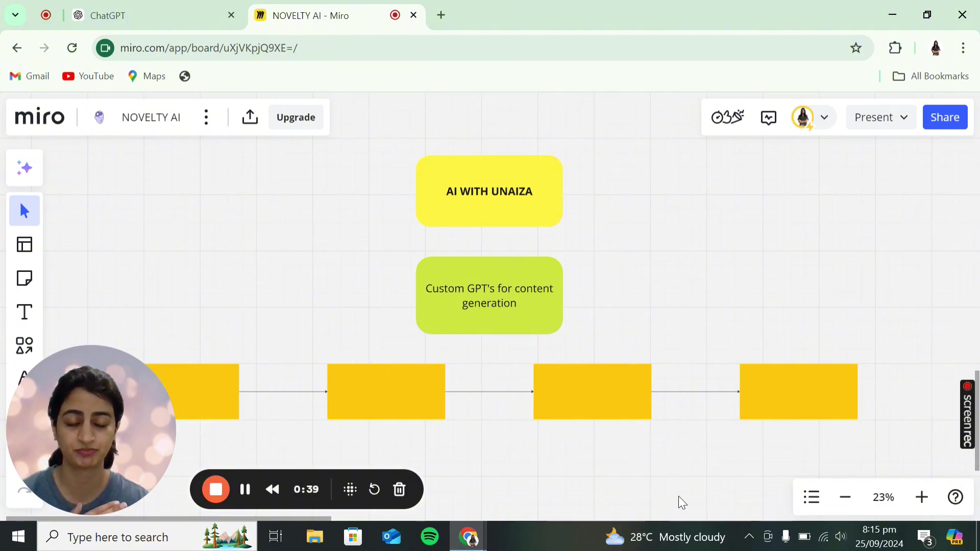Bookmark this page with star
Viewport: 980px width, 551px height.
[x=856, y=48]
